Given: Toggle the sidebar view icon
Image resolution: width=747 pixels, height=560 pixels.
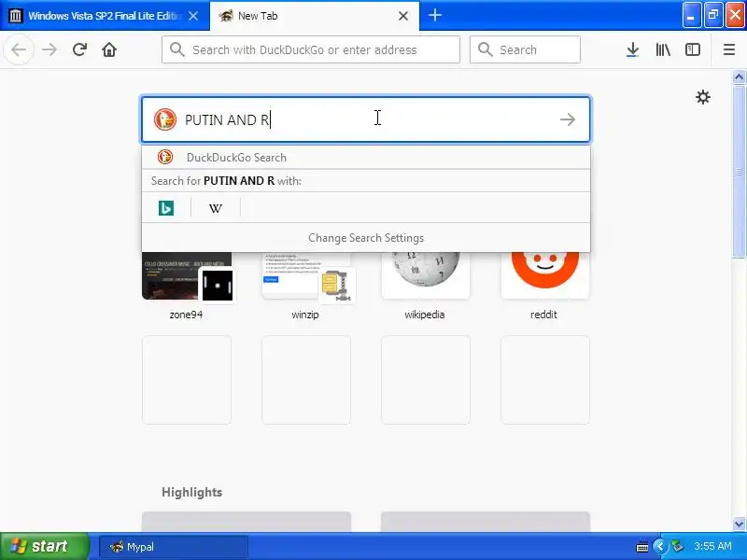Looking at the screenshot, I should pyautogui.click(x=693, y=49).
